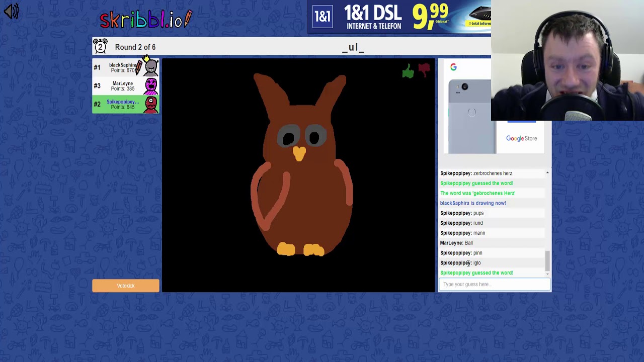Click the word hint '_ul_'

353,48
